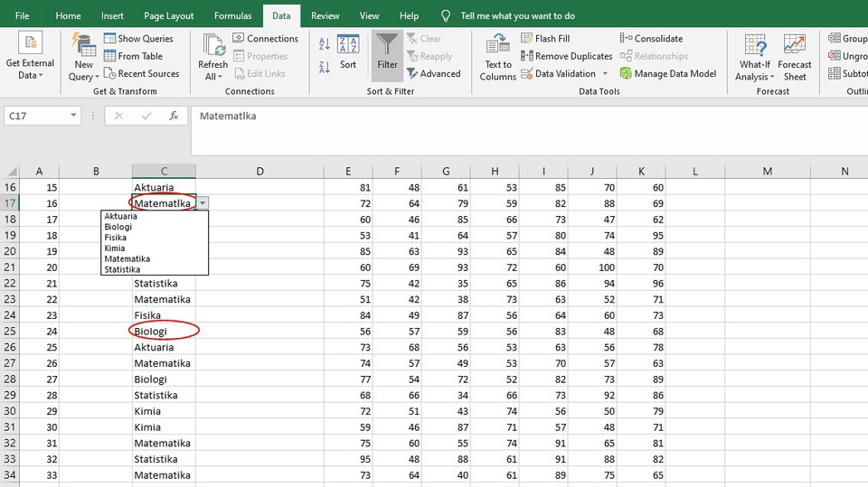
Task: Switch to the Home tab
Action: pyautogui.click(x=68, y=15)
